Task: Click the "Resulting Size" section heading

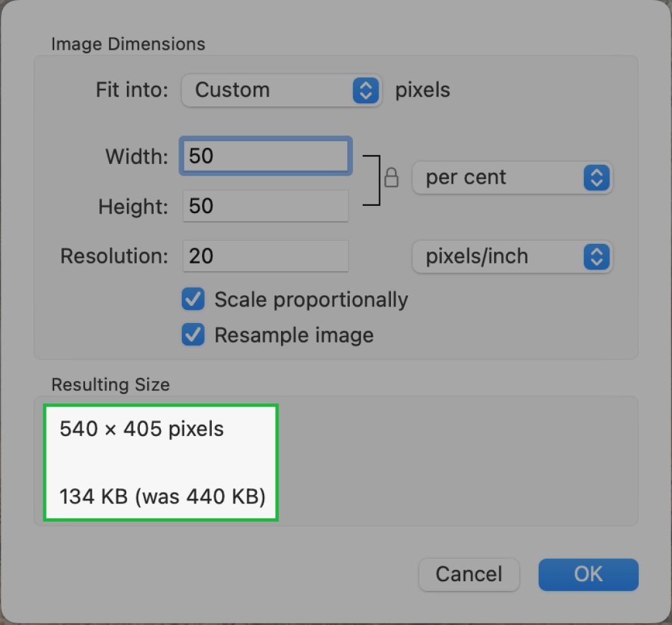Action: coord(110,384)
